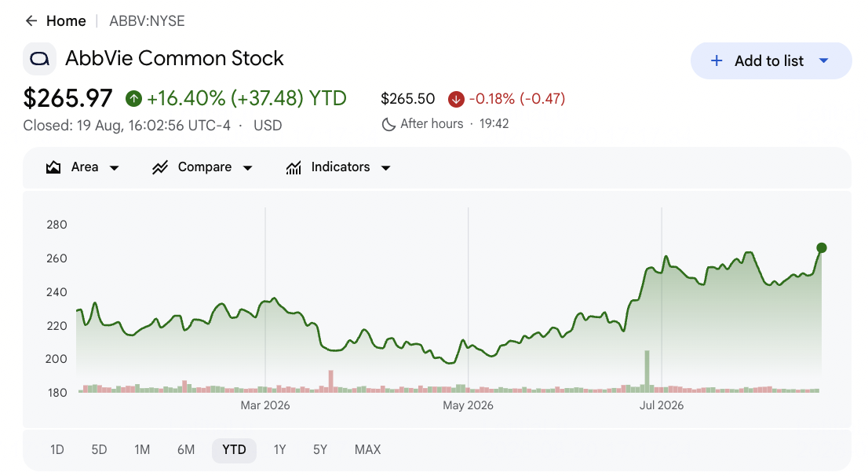The height and width of the screenshot is (476, 868).
Task: Click the Compare lines icon
Action: coord(160,167)
